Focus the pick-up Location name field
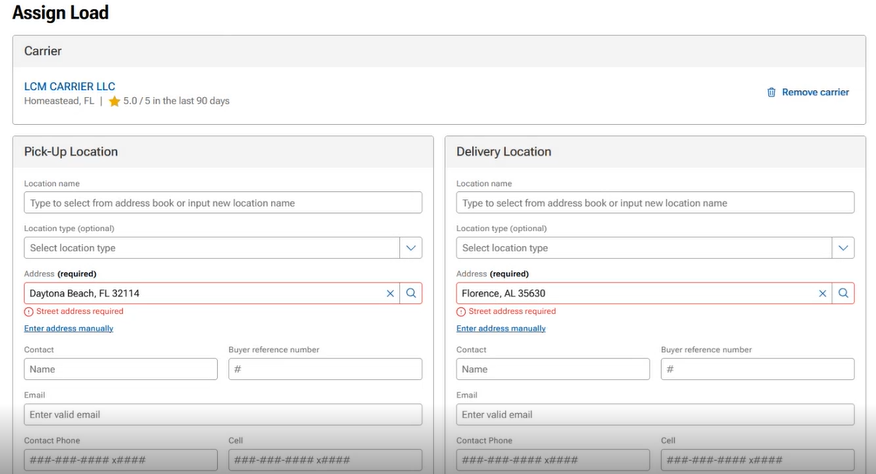Viewport: 876px width, 474px height. [x=223, y=202]
